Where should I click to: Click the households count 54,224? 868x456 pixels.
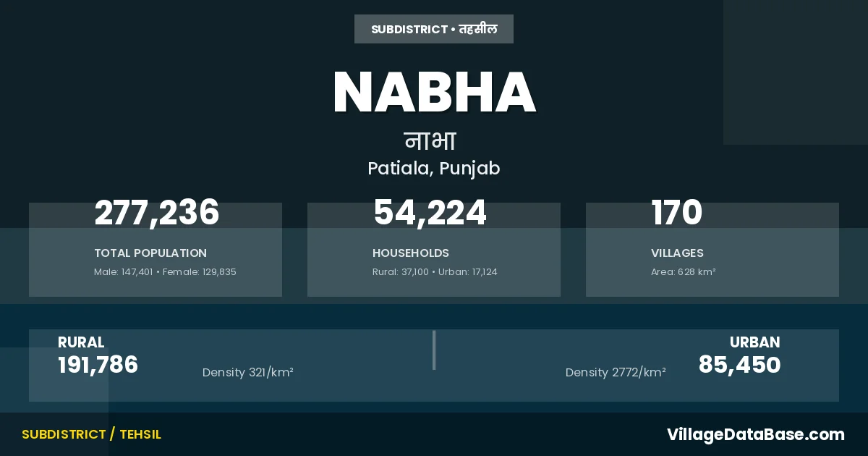tap(430, 213)
